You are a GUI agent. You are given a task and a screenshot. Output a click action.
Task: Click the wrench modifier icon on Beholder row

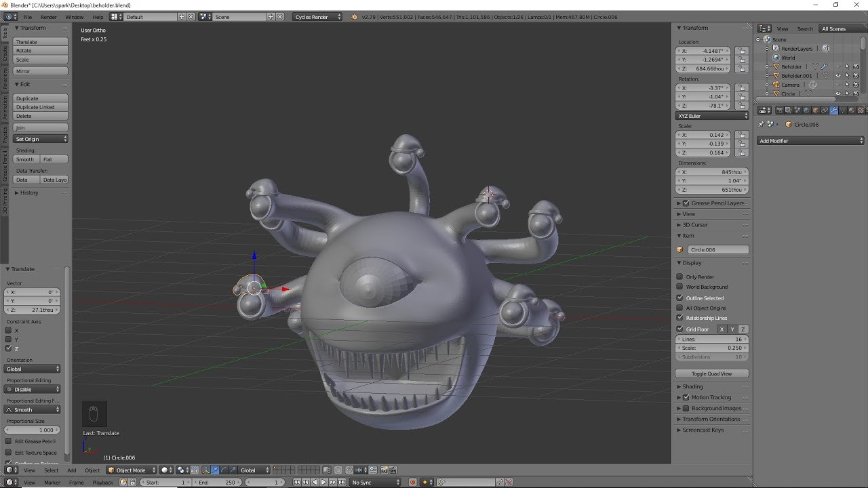click(824, 66)
